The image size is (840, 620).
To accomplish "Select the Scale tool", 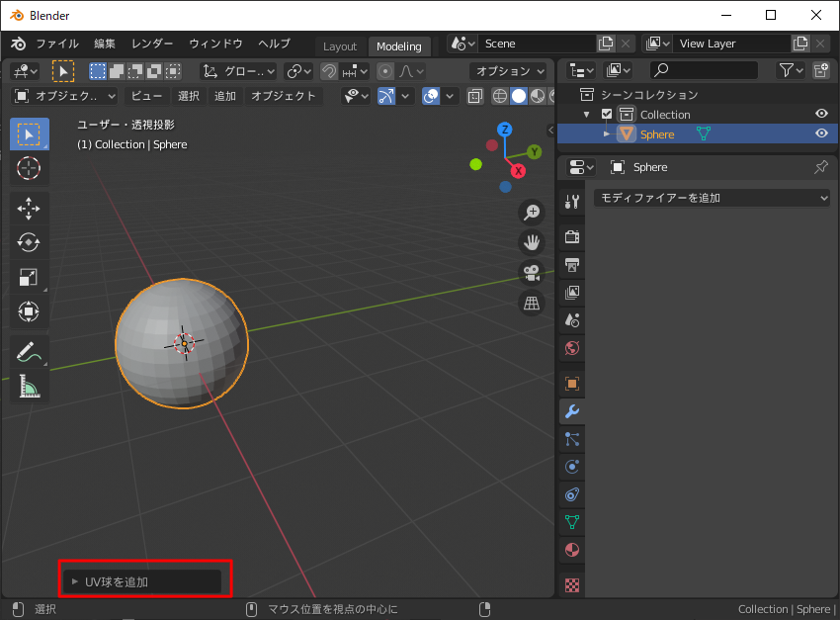I will [x=29, y=277].
